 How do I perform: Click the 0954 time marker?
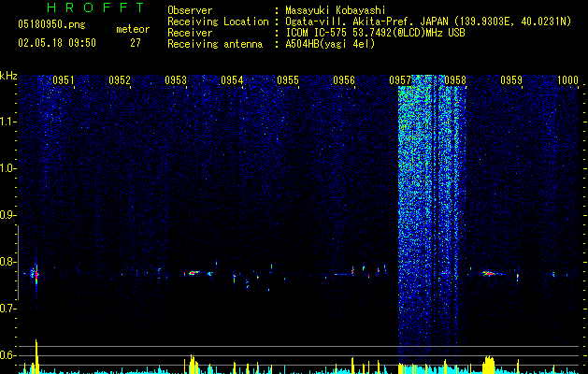click(232, 80)
